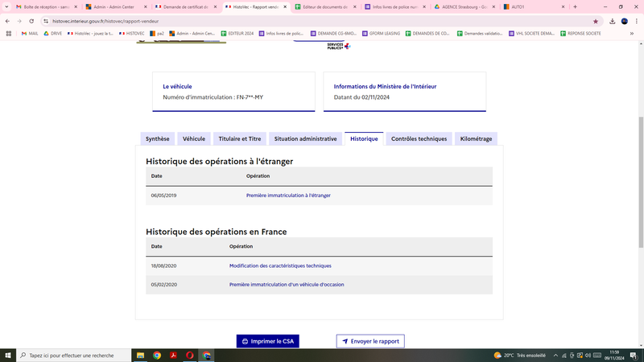Image resolution: width=644 pixels, height=362 pixels.
Task: Open the HISTOVEC bookmark
Action: (131, 34)
